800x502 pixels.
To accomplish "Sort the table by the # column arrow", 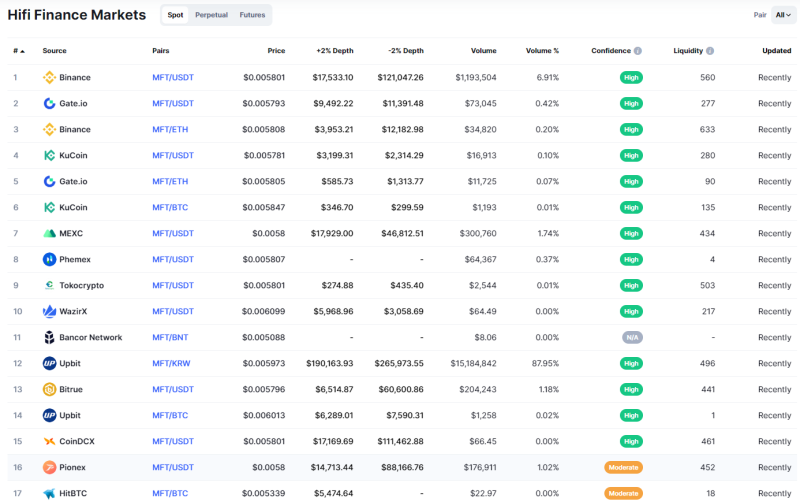I will pos(22,52).
